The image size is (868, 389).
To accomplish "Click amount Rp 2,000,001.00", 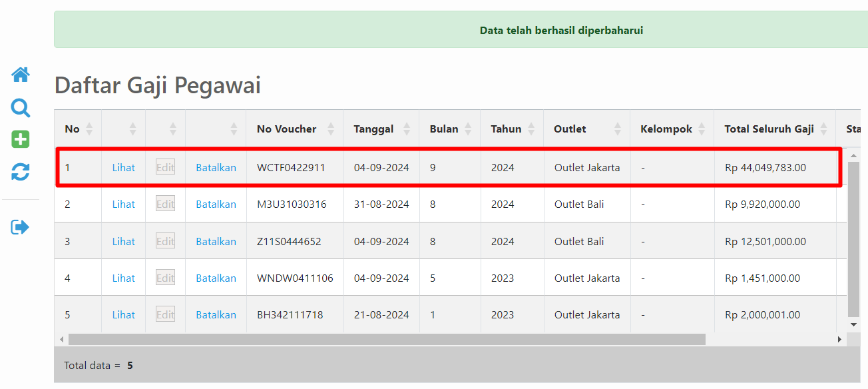I will tap(763, 315).
